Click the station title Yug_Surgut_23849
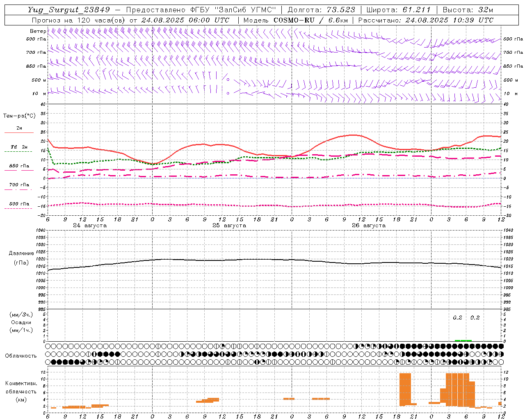This screenshot has height=420, width=525. point(69,10)
